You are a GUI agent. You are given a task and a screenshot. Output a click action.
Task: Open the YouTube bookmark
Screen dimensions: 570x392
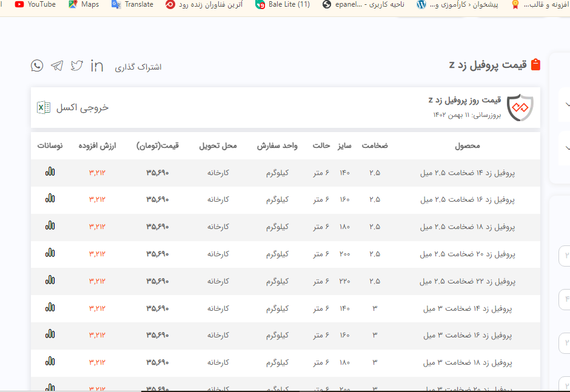(35, 4)
